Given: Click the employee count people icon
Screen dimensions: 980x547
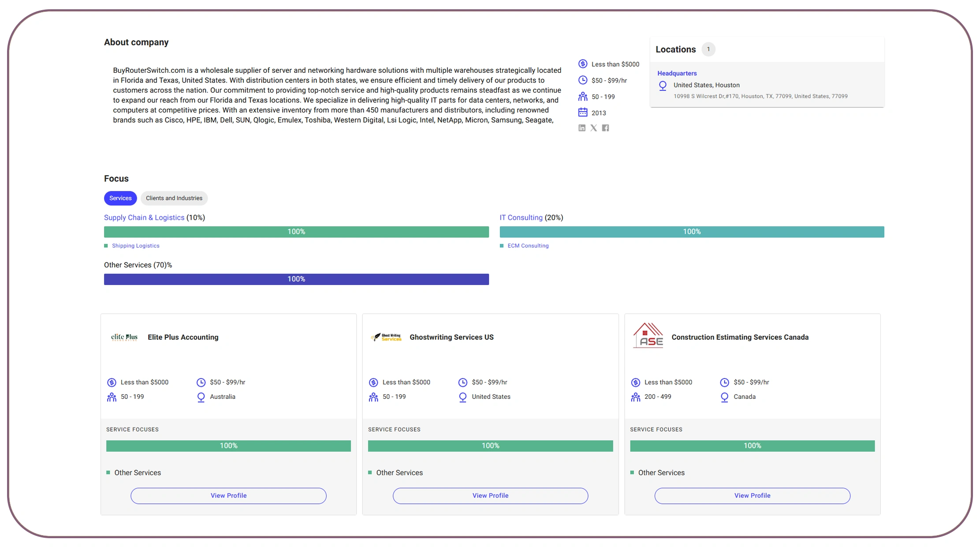Looking at the screenshot, I should pos(583,96).
